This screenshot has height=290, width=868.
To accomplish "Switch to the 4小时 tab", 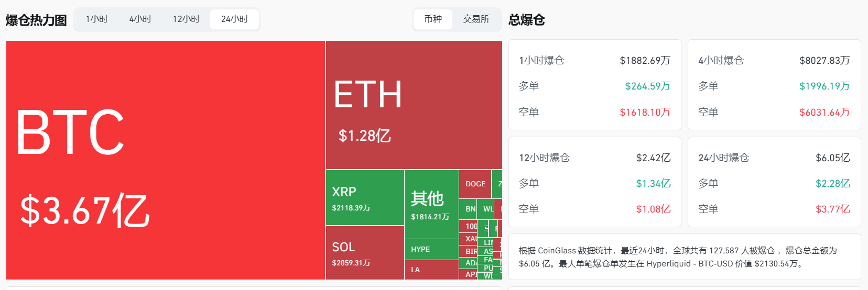I will tap(140, 19).
